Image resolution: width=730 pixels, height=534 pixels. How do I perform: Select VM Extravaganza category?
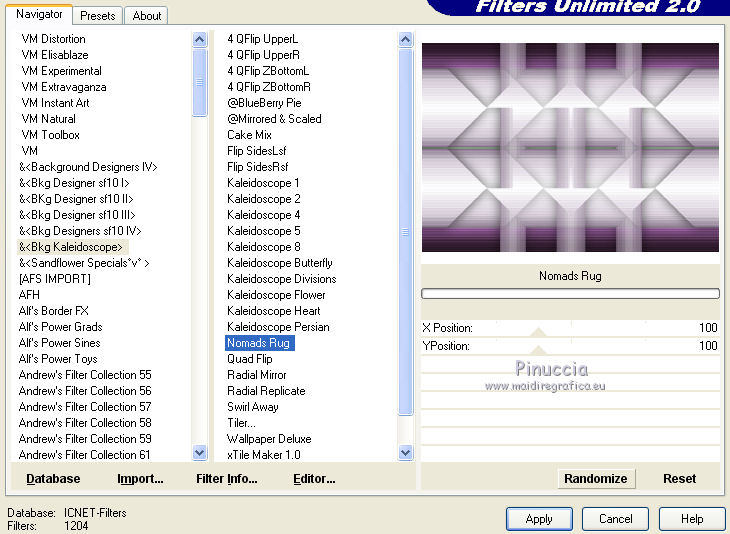[64, 87]
